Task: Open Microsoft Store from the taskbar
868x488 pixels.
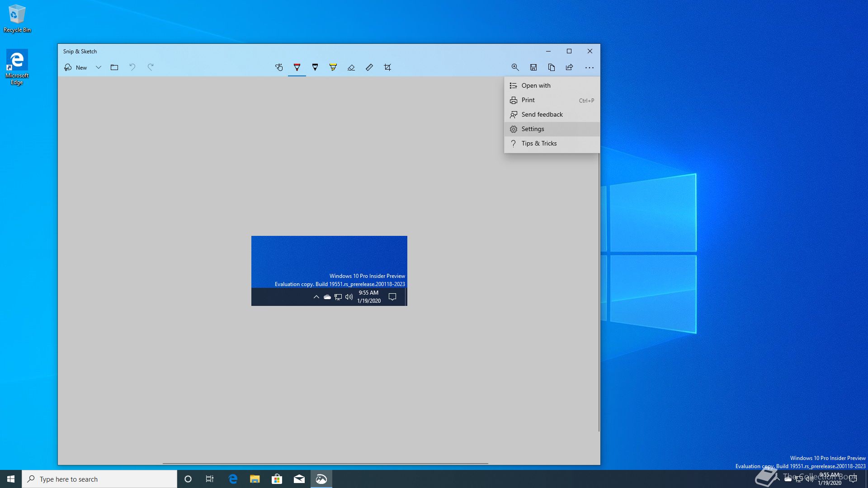Action: click(x=277, y=479)
